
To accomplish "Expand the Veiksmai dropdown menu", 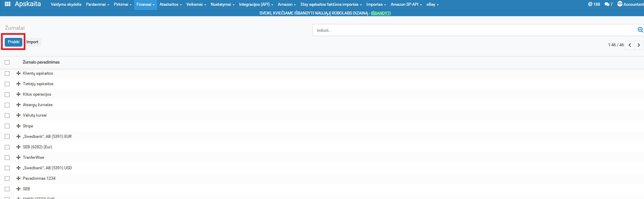I will pyautogui.click(x=196, y=4).
